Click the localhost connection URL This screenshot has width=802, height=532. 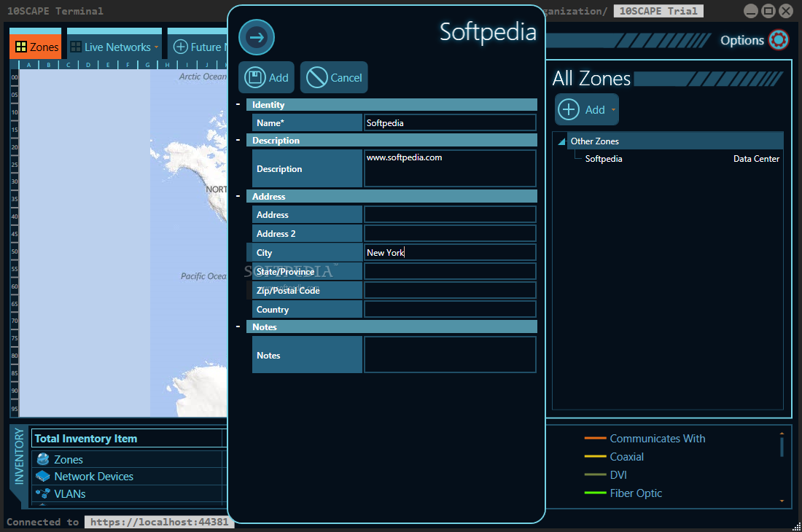pos(160,522)
